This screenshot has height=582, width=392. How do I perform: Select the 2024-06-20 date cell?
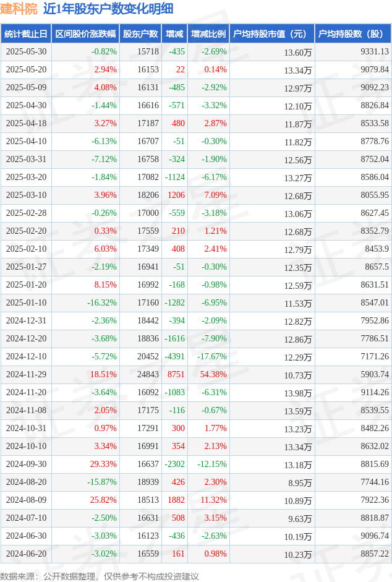click(x=27, y=554)
